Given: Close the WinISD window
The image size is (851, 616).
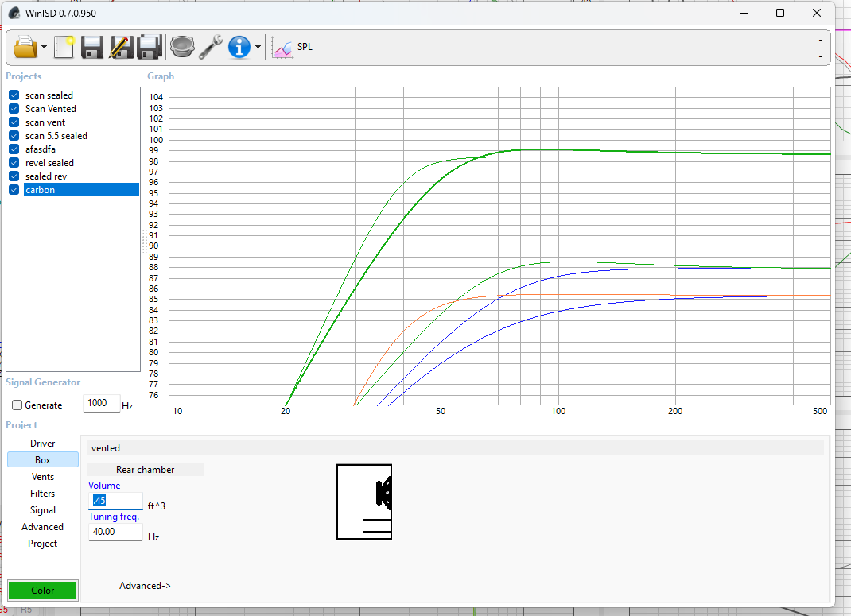Looking at the screenshot, I should click(816, 13).
